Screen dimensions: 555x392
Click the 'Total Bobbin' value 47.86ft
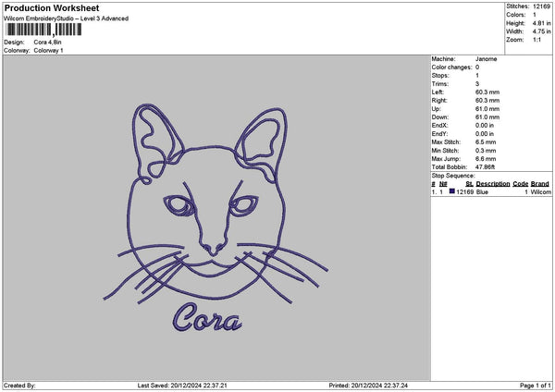click(487, 166)
